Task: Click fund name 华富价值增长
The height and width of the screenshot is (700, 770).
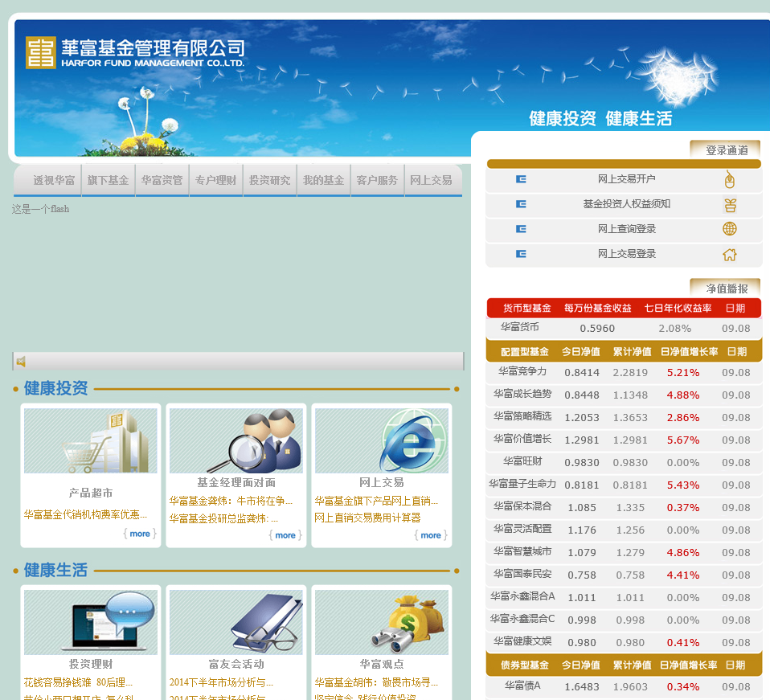Action: 522,440
